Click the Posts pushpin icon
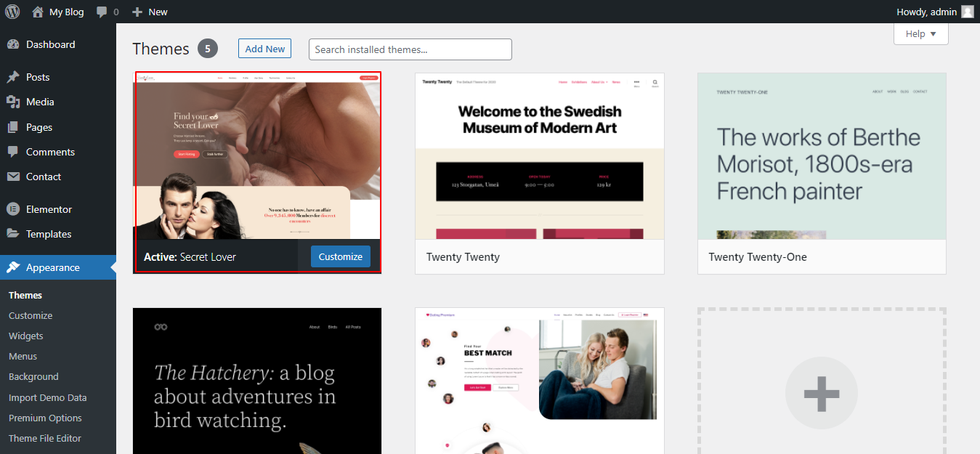This screenshot has height=454, width=980. click(13, 77)
